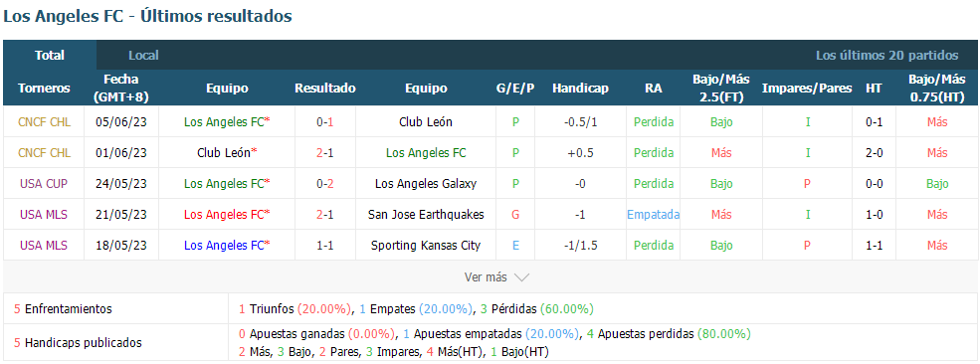Open the Los últimos 20 partidos selector
Screen dimensions: 980x364
(886, 55)
